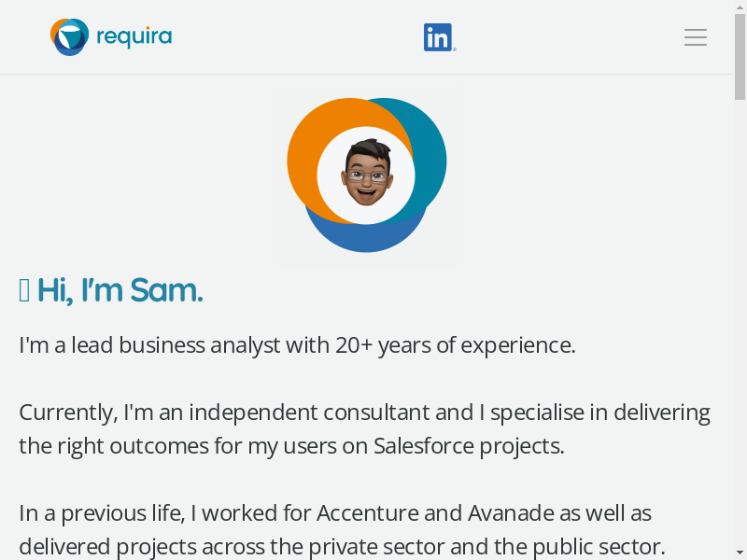This screenshot has width=747, height=560.
Task: Click the scrollbar up arrow
Action: pos(740,7)
